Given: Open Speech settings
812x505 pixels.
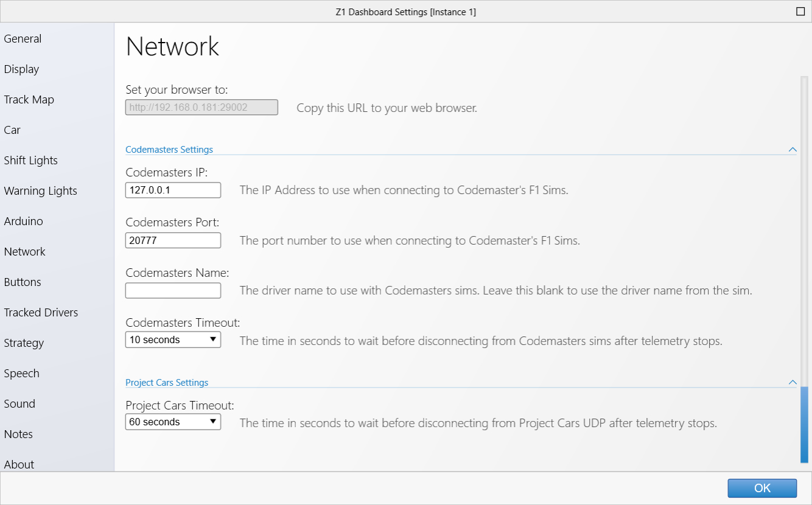Looking at the screenshot, I should [x=21, y=374].
